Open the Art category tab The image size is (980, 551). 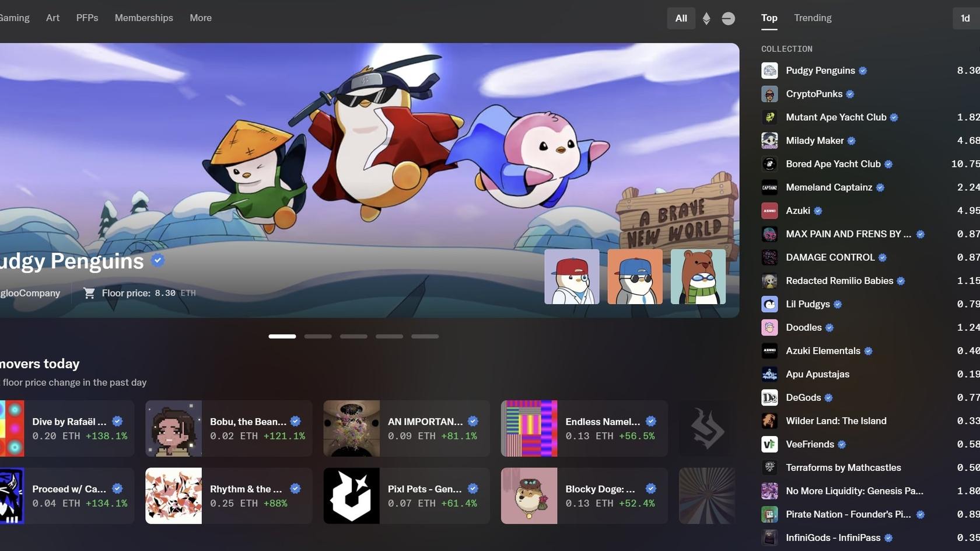(x=52, y=18)
